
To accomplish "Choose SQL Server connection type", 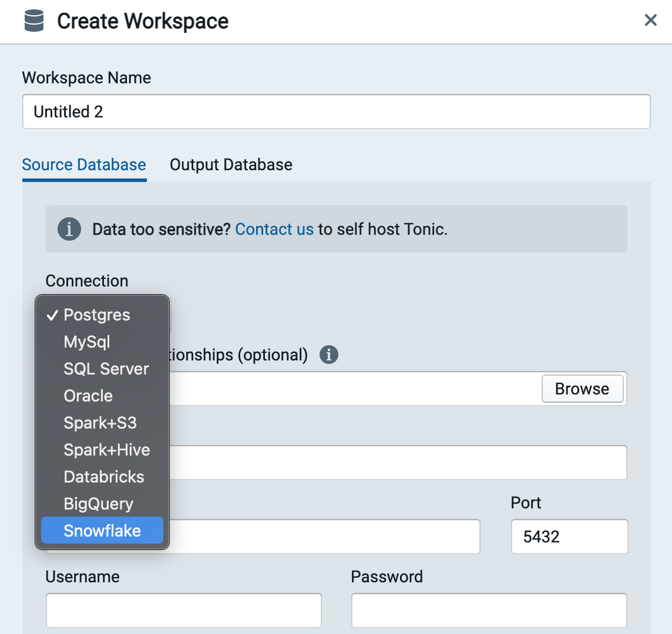I will tap(102, 369).
